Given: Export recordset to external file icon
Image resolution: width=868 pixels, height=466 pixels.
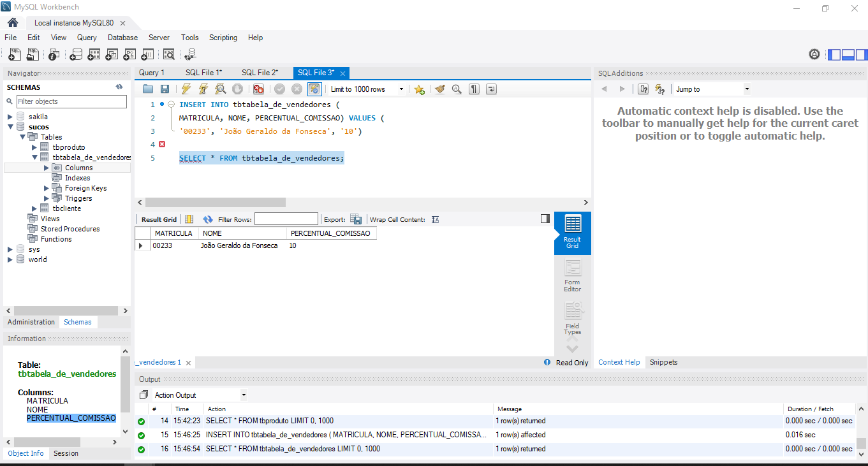Looking at the screenshot, I should [x=356, y=219].
